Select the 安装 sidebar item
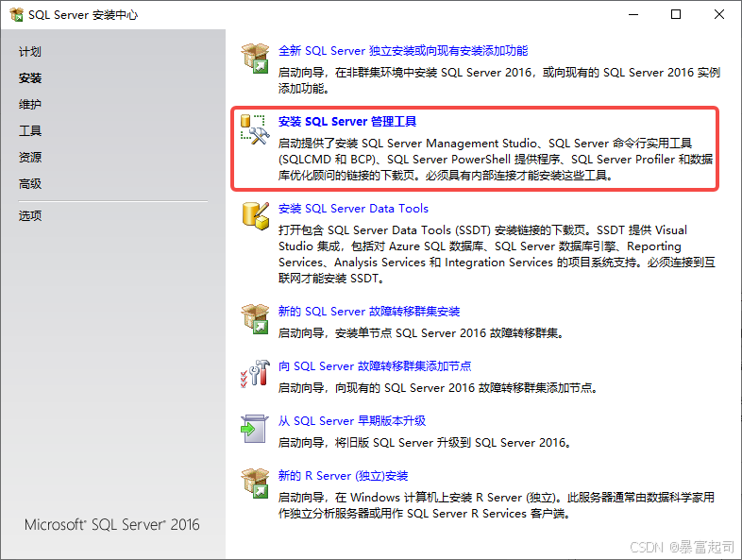This screenshot has width=742, height=560. (x=30, y=78)
